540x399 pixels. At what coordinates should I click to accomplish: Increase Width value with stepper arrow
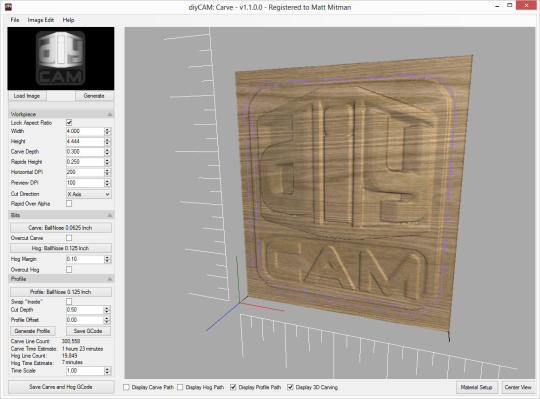tap(107, 129)
